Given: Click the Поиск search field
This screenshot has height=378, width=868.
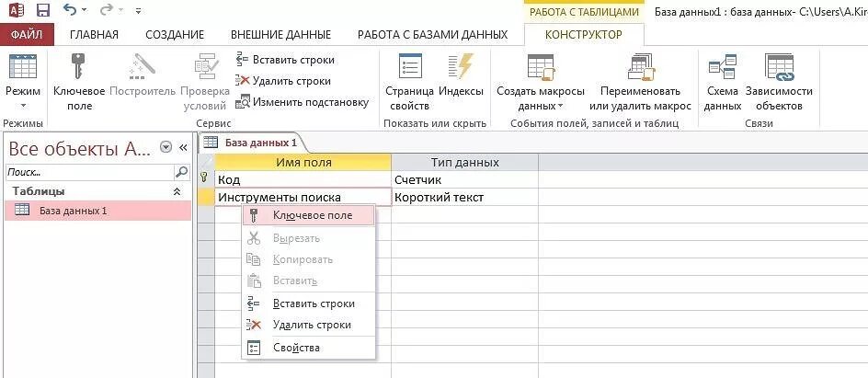Looking at the screenshot, I should (x=90, y=172).
